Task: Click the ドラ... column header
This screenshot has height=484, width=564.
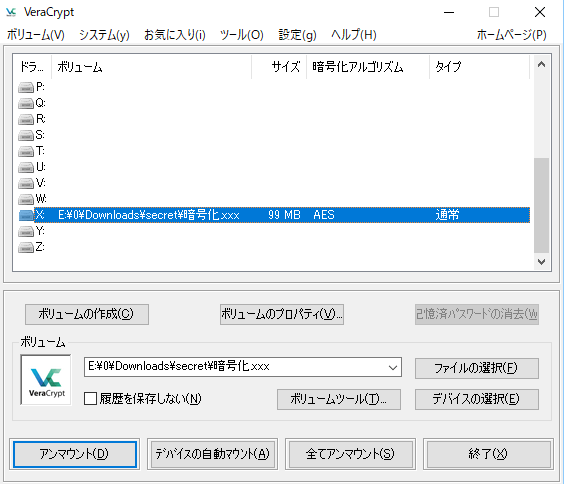Action: point(32,67)
